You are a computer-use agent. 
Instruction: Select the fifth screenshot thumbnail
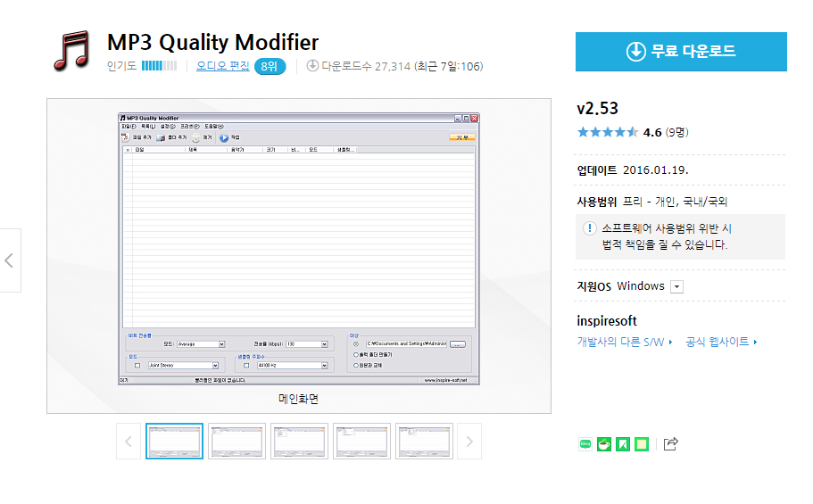[424, 442]
